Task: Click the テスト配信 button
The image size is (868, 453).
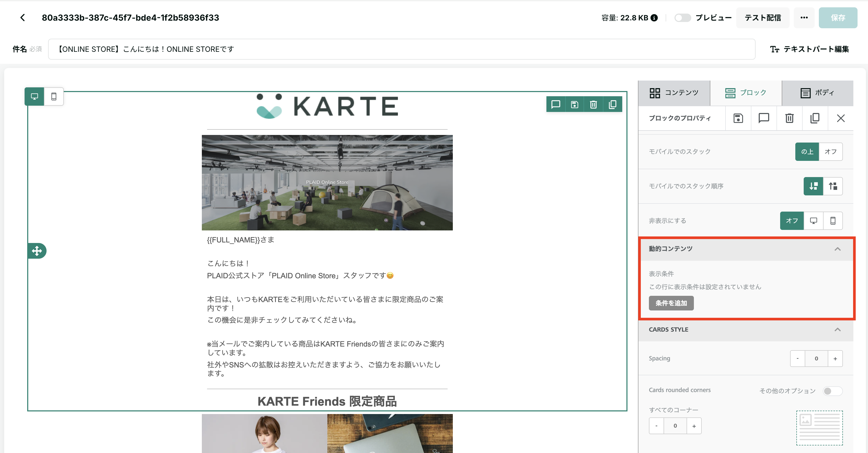Action: [x=763, y=18]
